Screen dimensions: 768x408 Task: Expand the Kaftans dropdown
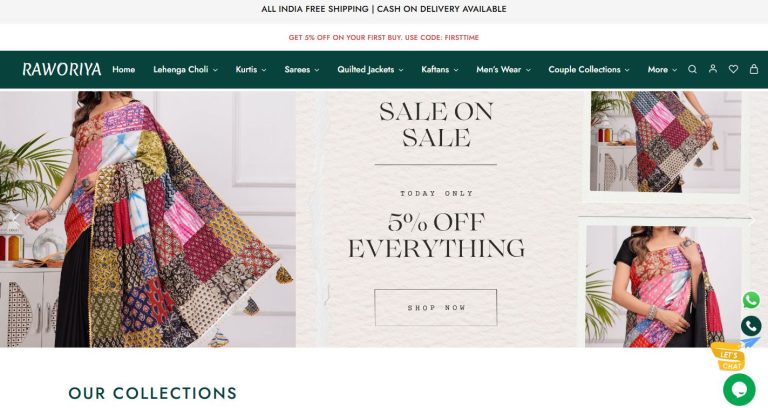[441, 70]
